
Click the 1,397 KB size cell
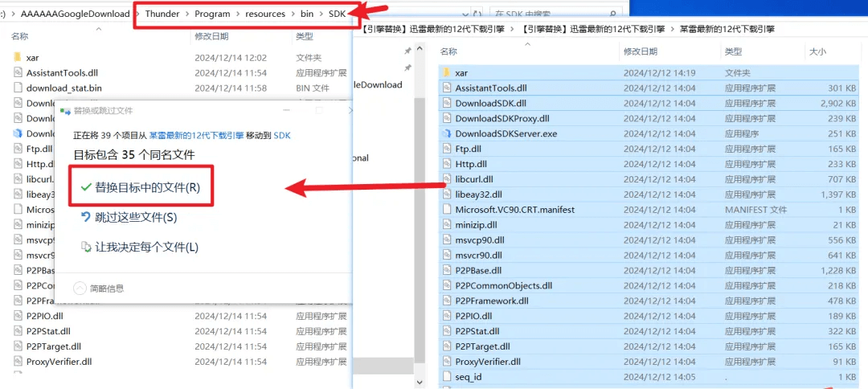coord(839,194)
